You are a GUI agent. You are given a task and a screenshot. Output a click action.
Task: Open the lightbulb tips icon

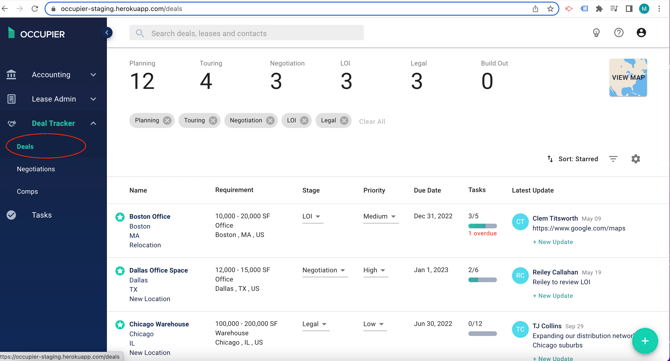[596, 33]
